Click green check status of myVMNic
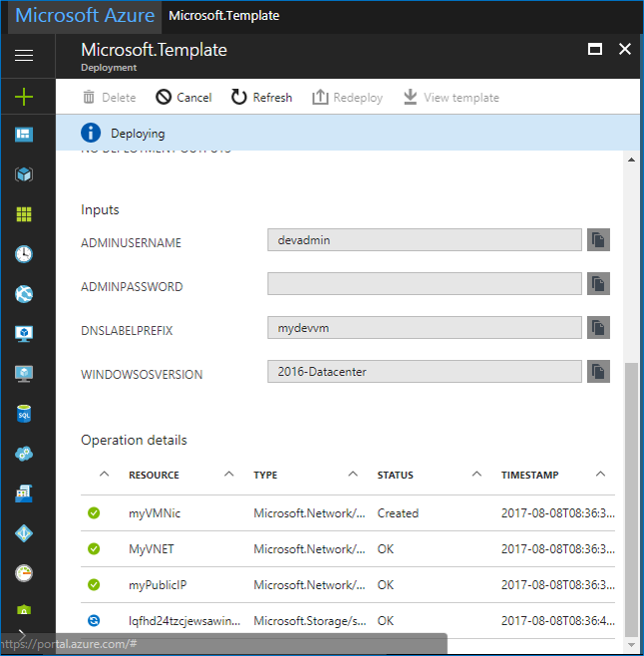 tap(94, 512)
